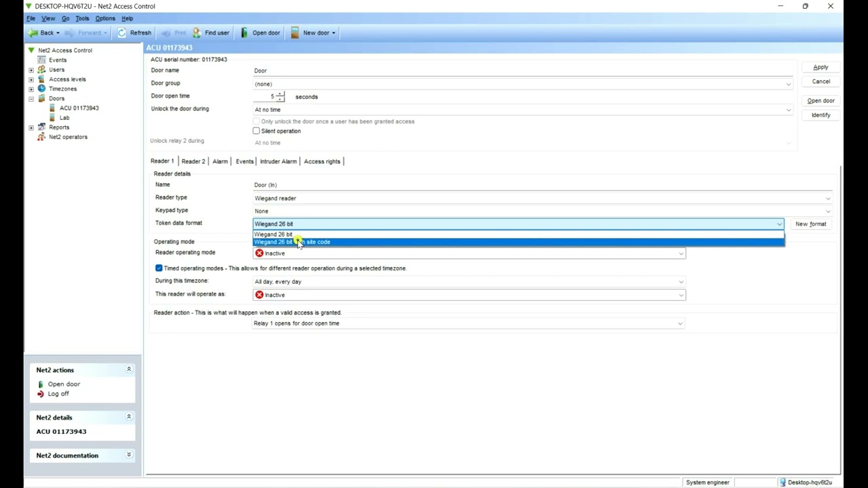The width and height of the screenshot is (868, 488).
Task: Click the Refresh toolbar icon
Action: click(x=122, y=33)
